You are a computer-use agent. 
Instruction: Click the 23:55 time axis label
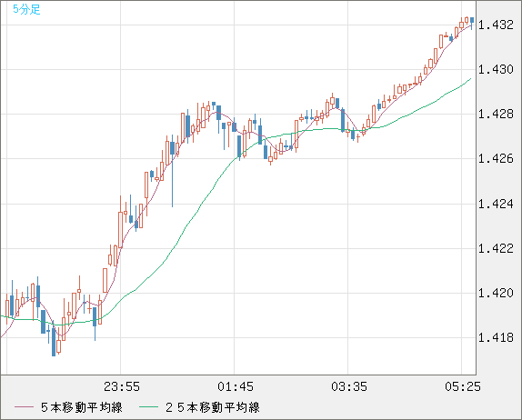122,386
